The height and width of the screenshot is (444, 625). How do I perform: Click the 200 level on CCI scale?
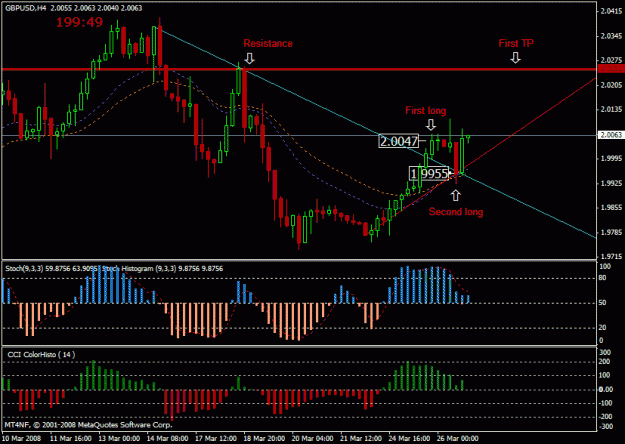pyautogui.click(x=605, y=362)
